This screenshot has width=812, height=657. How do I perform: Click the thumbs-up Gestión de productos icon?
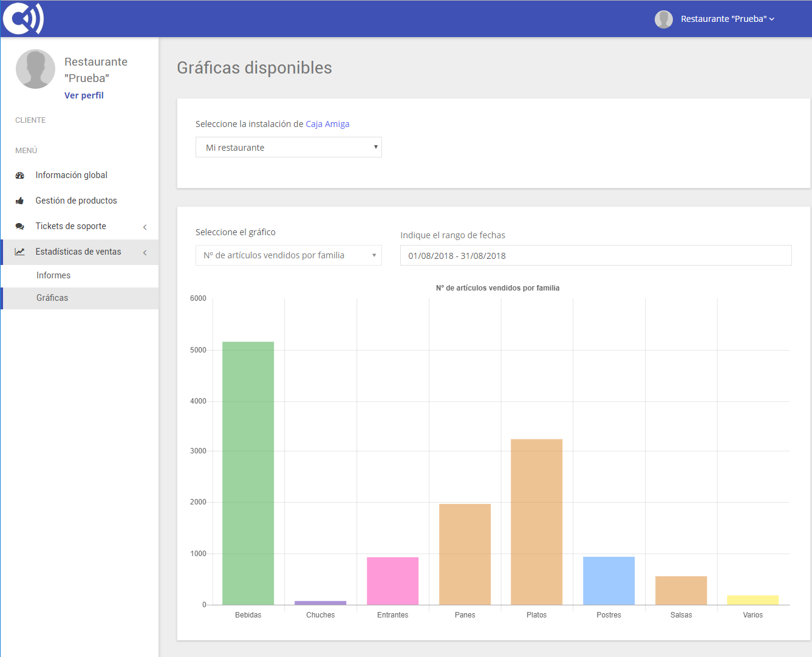[20, 201]
